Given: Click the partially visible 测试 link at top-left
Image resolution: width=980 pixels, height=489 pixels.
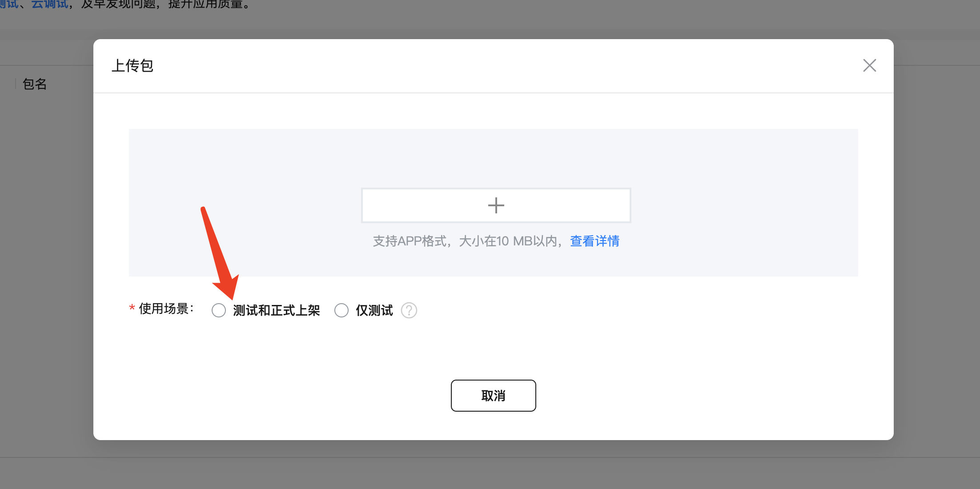Looking at the screenshot, I should (9, 4).
